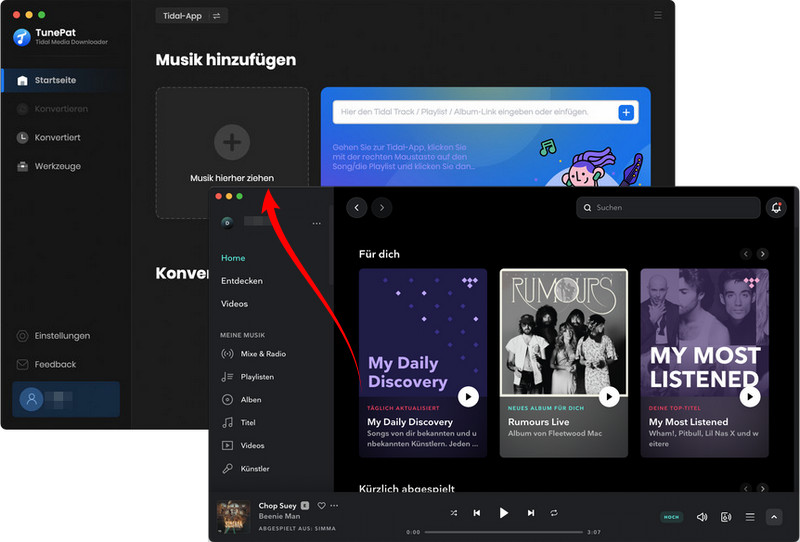Viewport: 800px width, 542px height.
Task: Click the My Most Listened title link
Action: (688, 422)
